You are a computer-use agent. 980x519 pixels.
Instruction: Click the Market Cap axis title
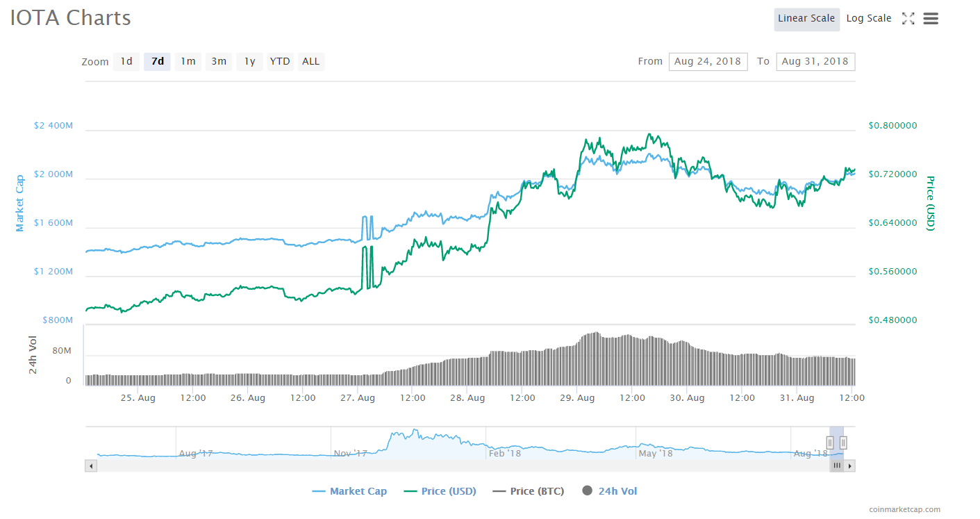coord(19,203)
